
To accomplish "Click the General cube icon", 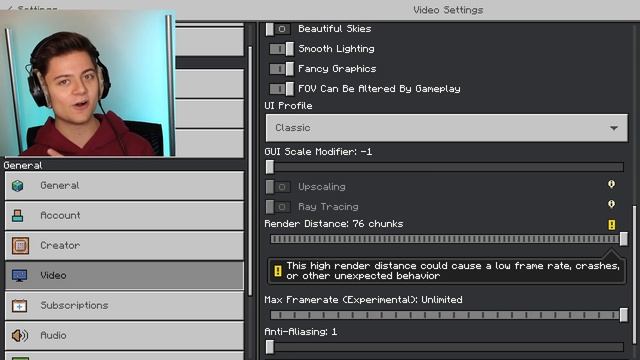I will point(18,186).
